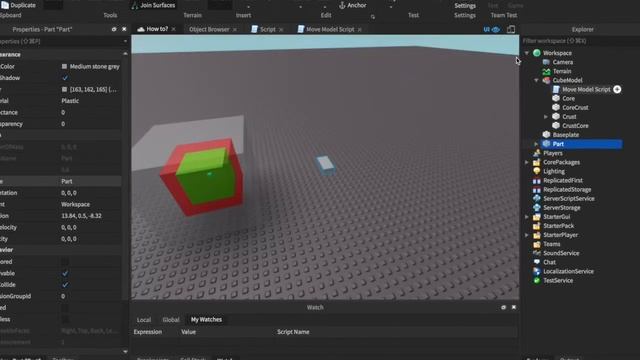The width and height of the screenshot is (640, 360).
Task: Click the SoundService icon
Action: pyautogui.click(x=537, y=253)
